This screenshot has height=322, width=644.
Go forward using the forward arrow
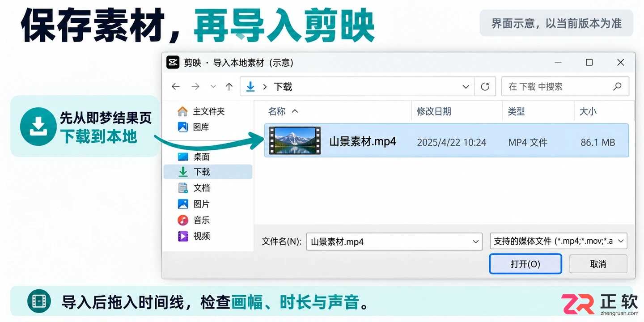coord(195,87)
